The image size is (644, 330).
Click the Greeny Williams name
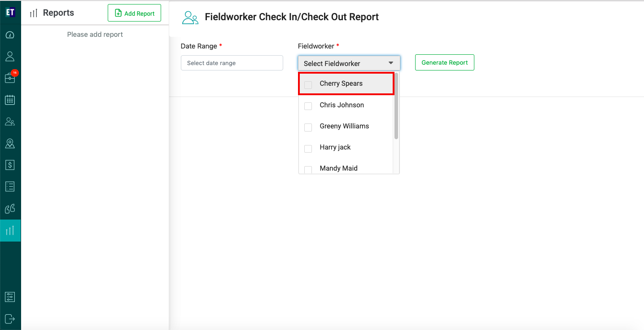(x=344, y=126)
